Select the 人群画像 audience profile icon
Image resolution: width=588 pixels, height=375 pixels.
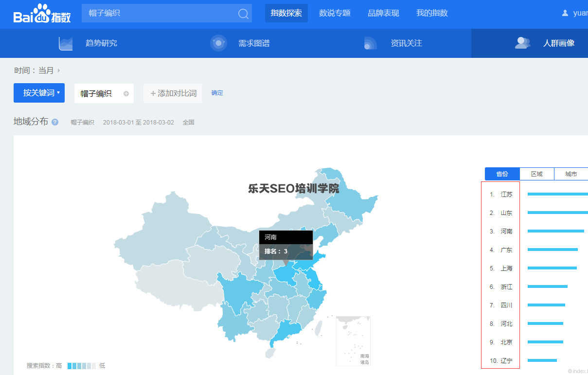522,43
